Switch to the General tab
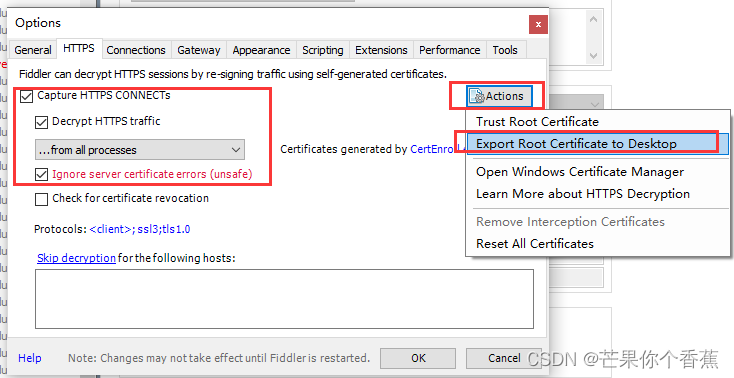The height and width of the screenshot is (378, 734). click(x=33, y=50)
